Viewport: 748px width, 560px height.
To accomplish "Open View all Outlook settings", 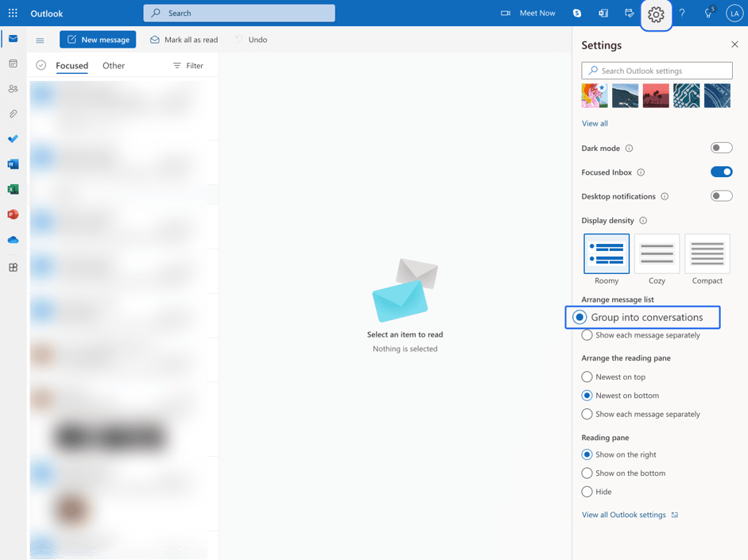I will (625, 515).
